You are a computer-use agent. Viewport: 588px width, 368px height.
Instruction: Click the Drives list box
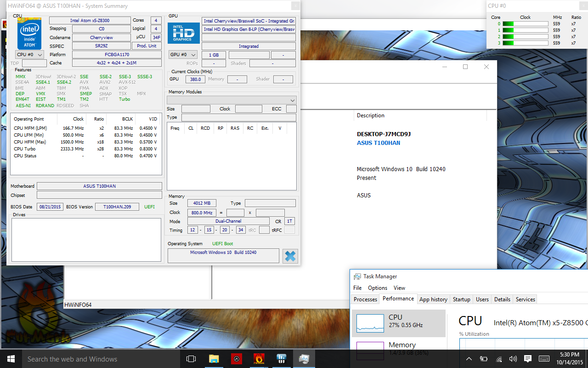[x=86, y=240]
